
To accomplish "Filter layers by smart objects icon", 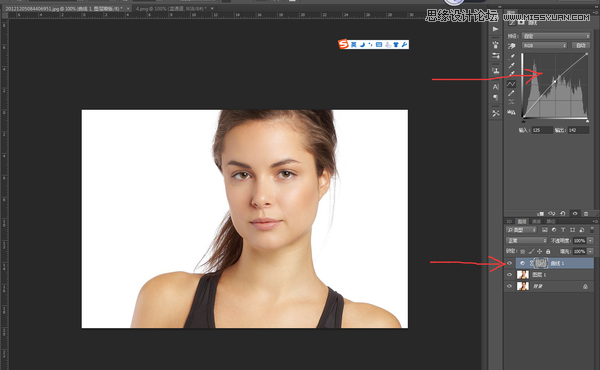I will click(x=582, y=230).
